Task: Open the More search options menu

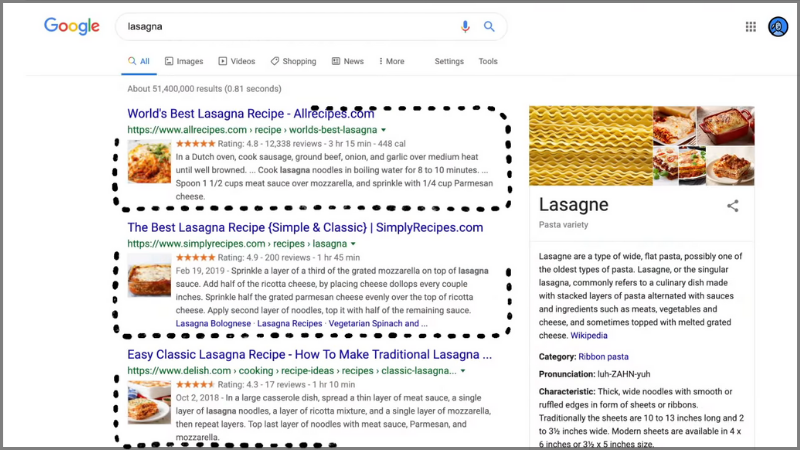Action: click(391, 61)
